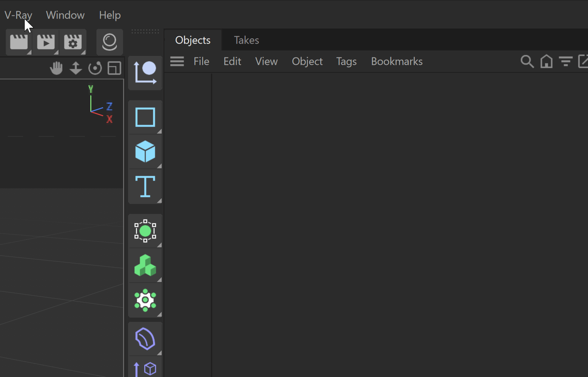Image resolution: width=588 pixels, height=377 pixels.
Task: Select the viewport dolly arrows icon
Action: pyautogui.click(x=76, y=68)
